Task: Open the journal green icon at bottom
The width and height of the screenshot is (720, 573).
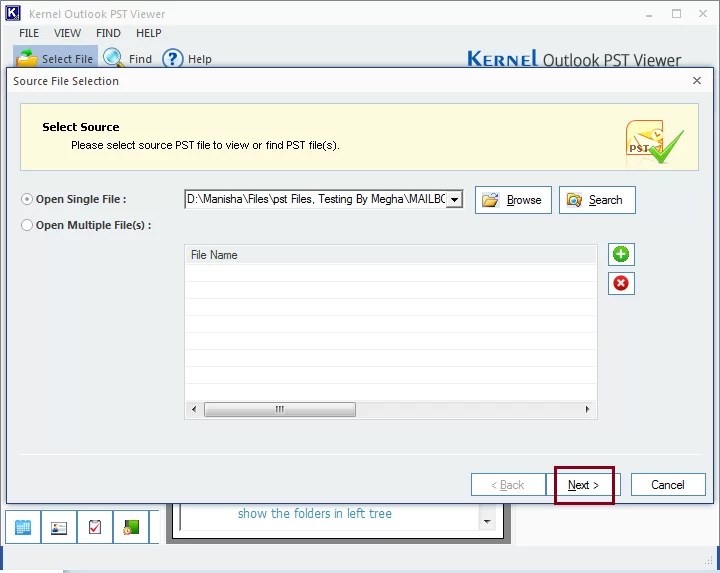Action: (x=131, y=528)
